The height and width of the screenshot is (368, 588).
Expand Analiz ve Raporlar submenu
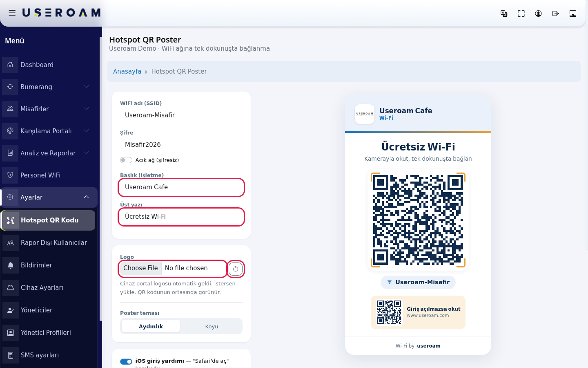[49, 153]
